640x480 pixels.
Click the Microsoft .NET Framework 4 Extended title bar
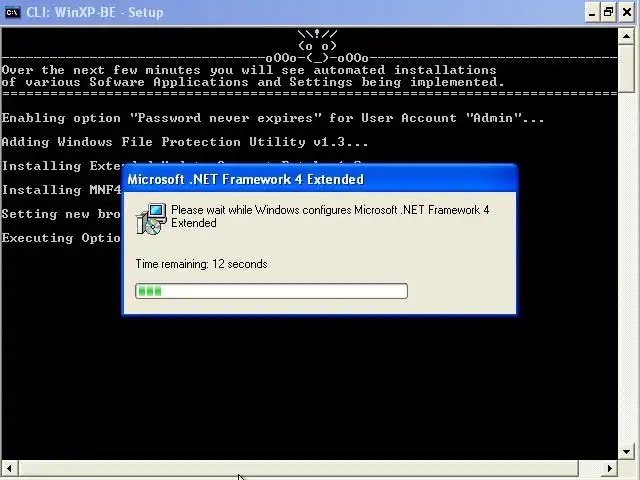click(320, 179)
